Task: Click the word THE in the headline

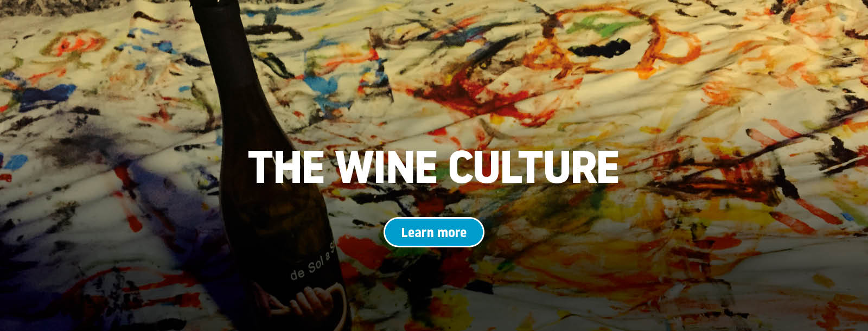Action: pos(286,167)
